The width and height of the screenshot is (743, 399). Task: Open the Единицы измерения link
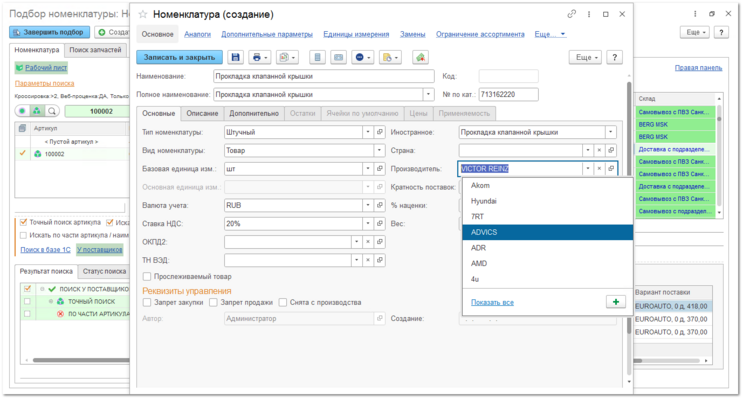click(356, 34)
